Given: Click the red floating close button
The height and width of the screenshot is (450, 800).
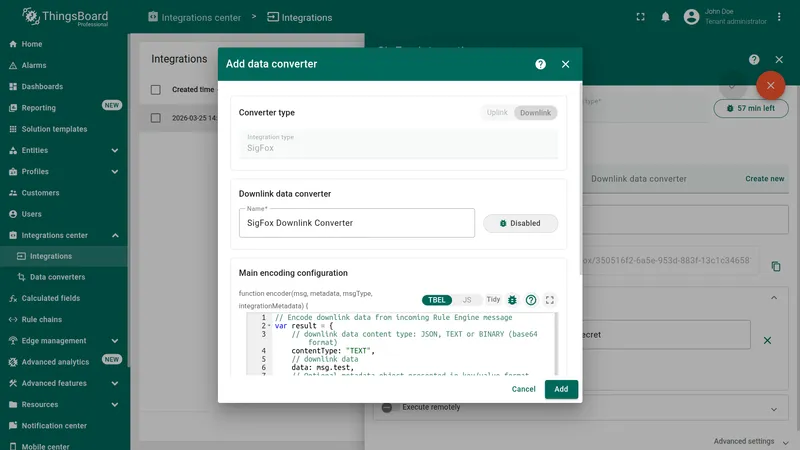Looking at the screenshot, I should (770, 85).
